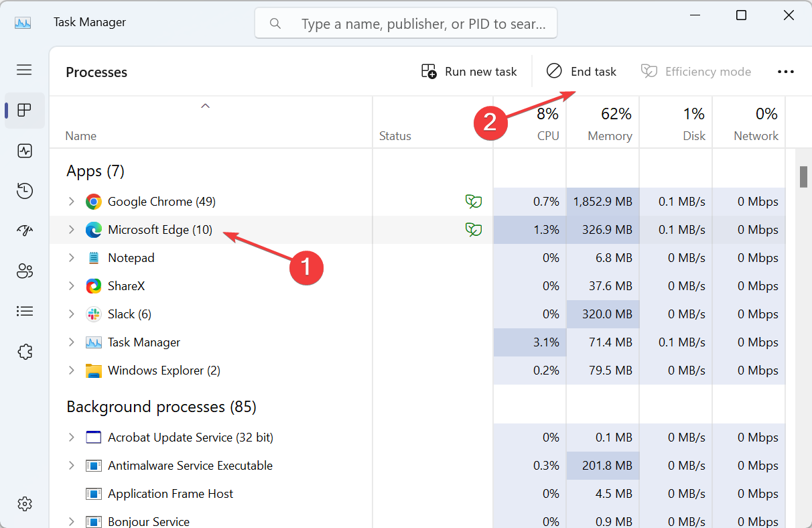This screenshot has height=528, width=812.
Task: Expand the Windows Explorer process group
Action: [x=72, y=371]
